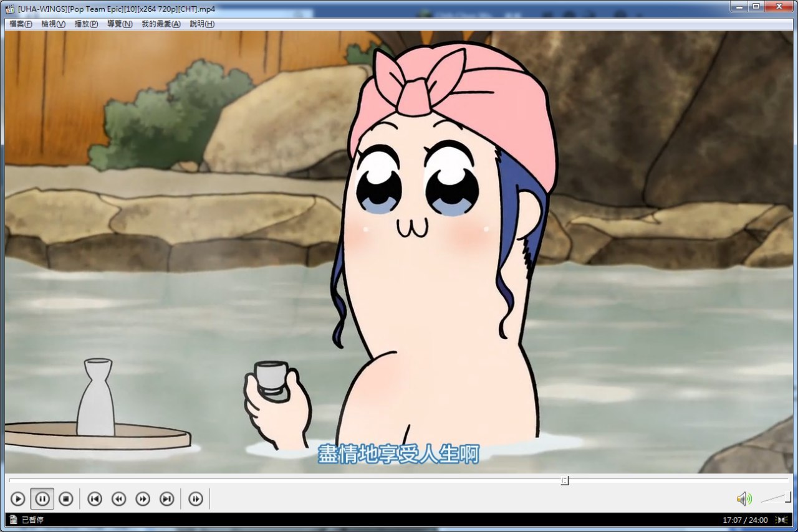The height and width of the screenshot is (532, 798).
Task: Rewind the video with decrease-speed button
Action: (118, 499)
